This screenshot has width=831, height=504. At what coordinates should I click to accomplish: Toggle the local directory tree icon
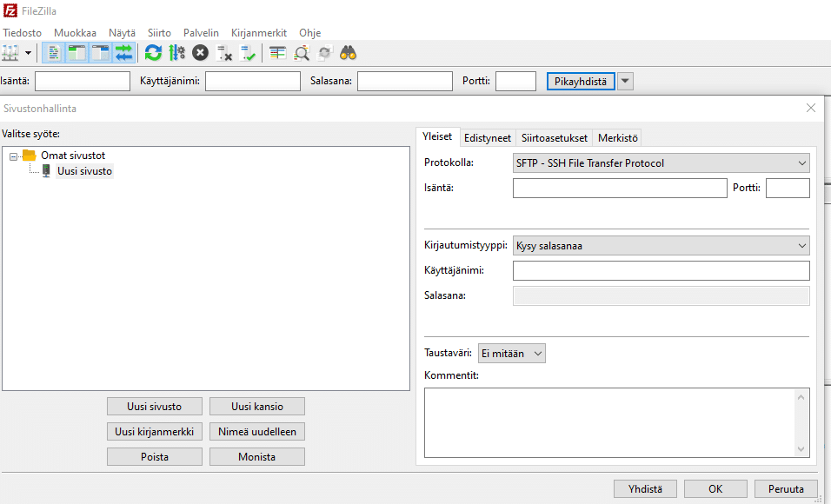pyautogui.click(x=76, y=53)
